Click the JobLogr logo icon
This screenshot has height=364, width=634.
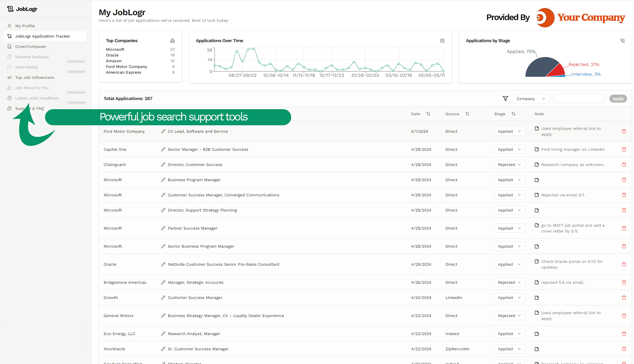tap(10, 9)
